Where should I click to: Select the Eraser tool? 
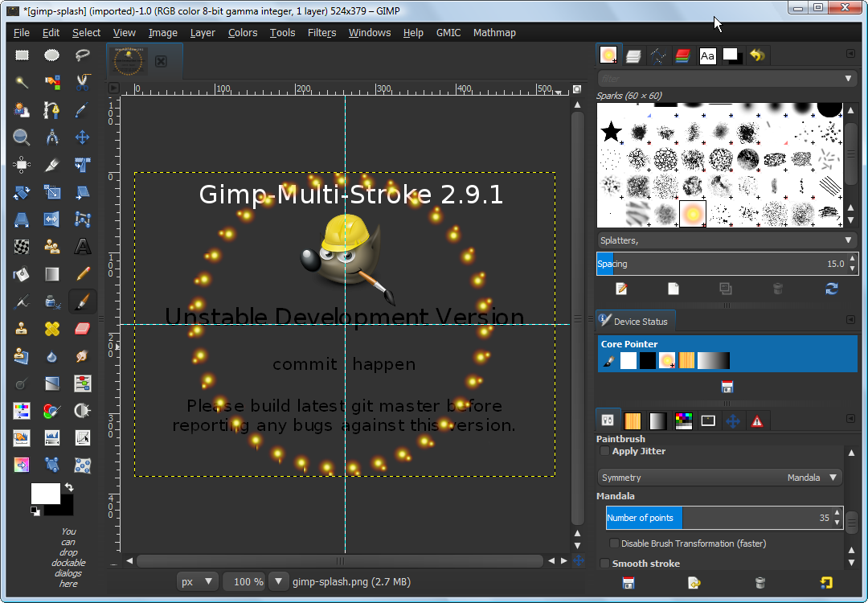pos(83,329)
